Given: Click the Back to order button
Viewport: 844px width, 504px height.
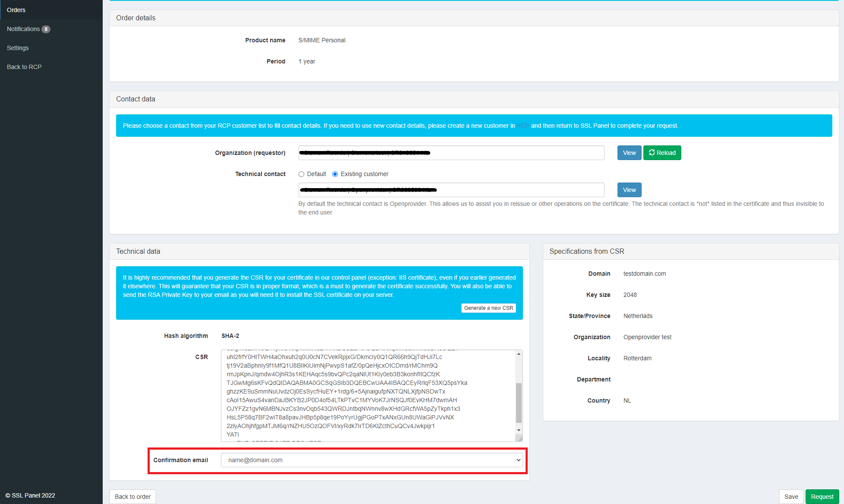Looking at the screenshot, I should 132,497.
